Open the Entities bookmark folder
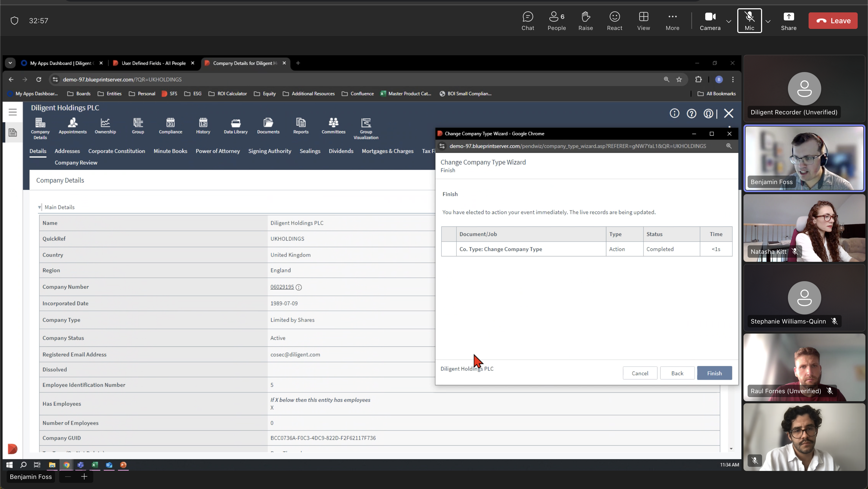Viewport: 868px width, 489px height. (110, 94)
